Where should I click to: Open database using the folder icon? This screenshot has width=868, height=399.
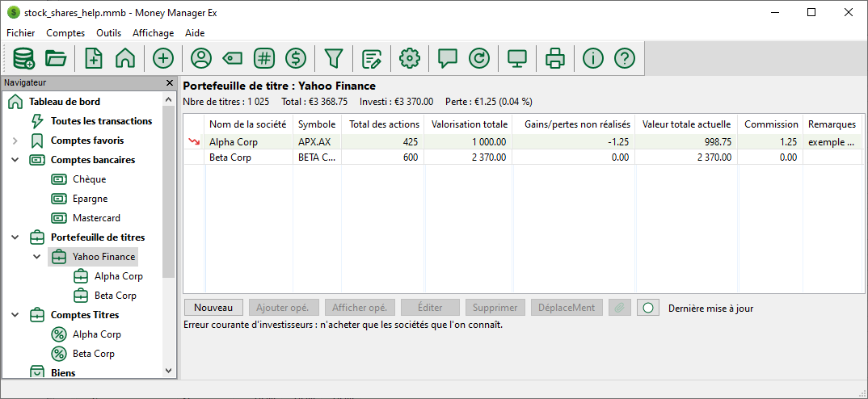tap(56, 58)
